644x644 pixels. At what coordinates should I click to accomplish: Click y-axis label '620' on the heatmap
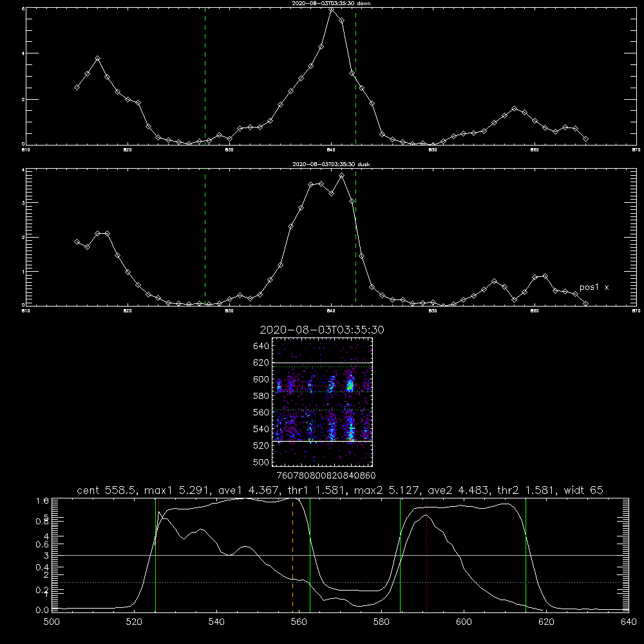pyautogui.click(x=261, y=363)
